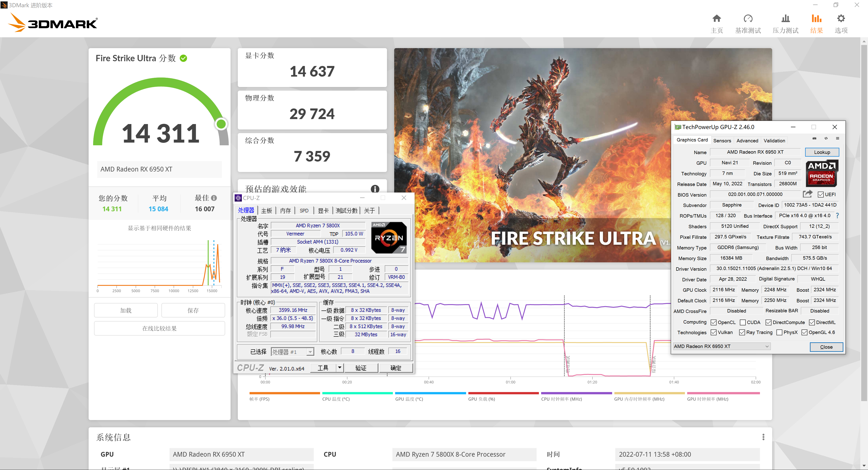This screenshot has width=868, height=470.
Task: Click the 保存 (save) button
Action: (193, 310)
